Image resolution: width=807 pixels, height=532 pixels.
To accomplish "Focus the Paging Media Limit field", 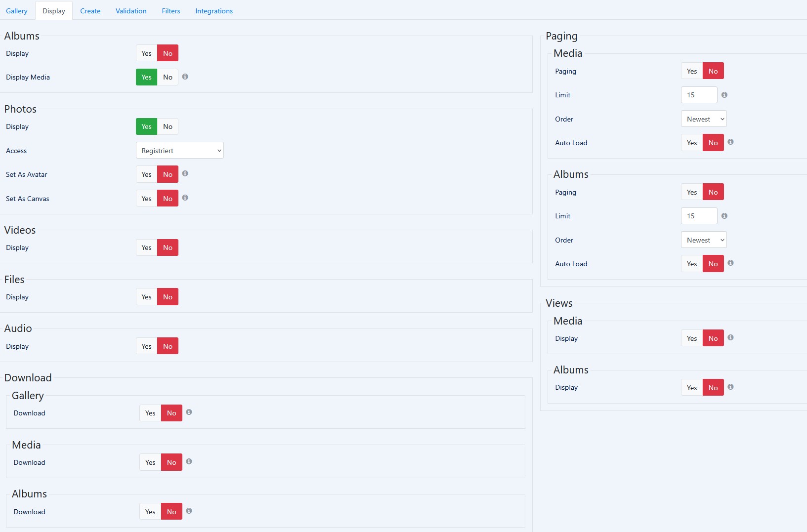I will [699, 95].
